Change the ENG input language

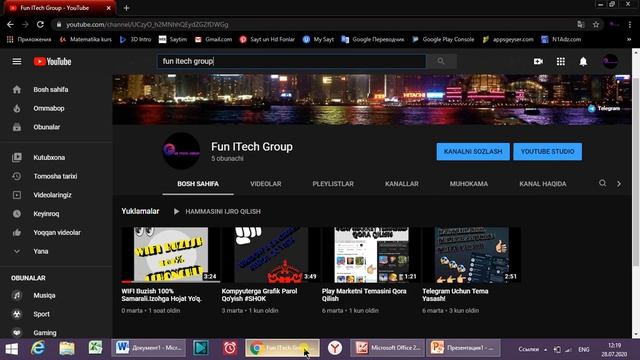tap(584, 350)
